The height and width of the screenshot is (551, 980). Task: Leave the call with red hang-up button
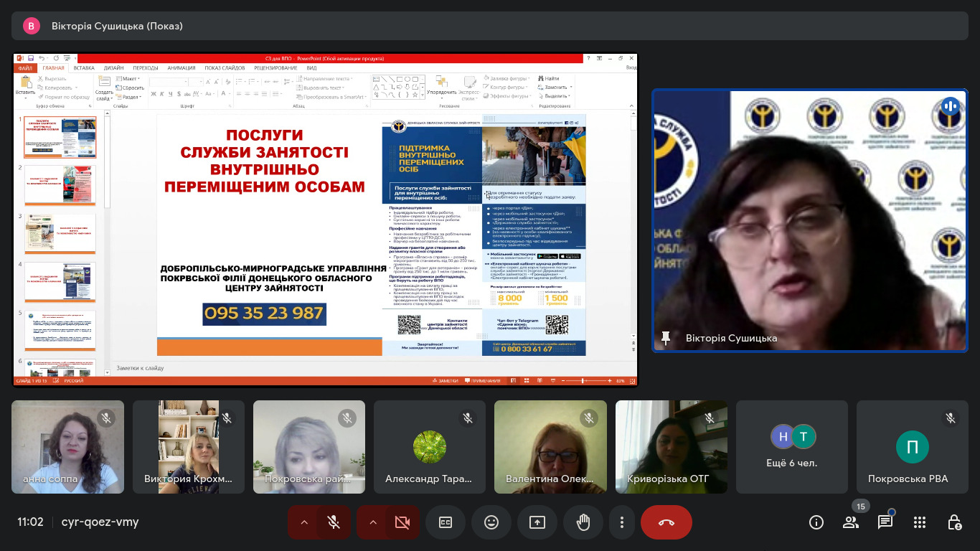pyautogui.click(x=666, y=522)
